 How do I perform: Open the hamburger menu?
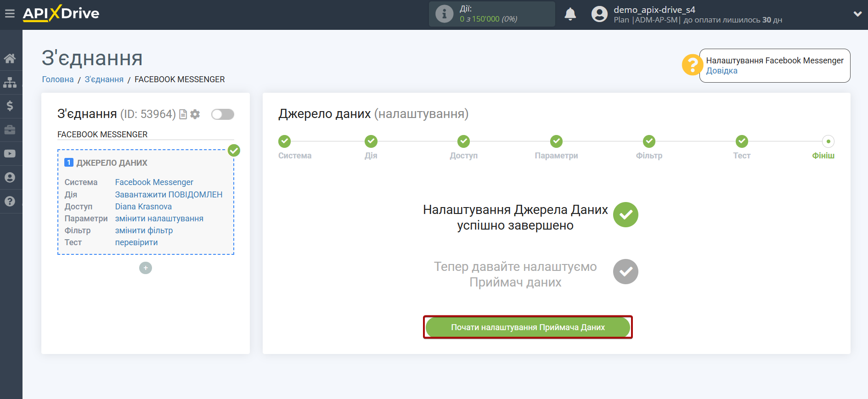pyautogui.click(x=10, y=14)
